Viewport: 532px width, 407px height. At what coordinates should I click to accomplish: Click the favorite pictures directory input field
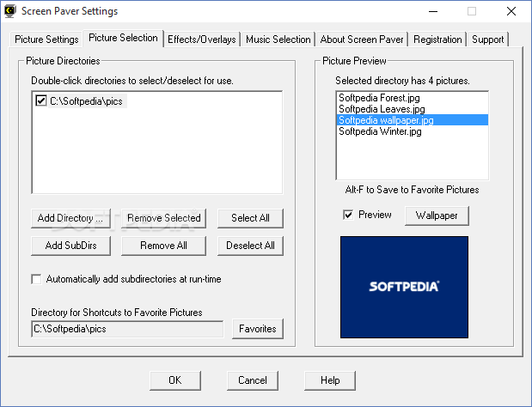(127, 329)
